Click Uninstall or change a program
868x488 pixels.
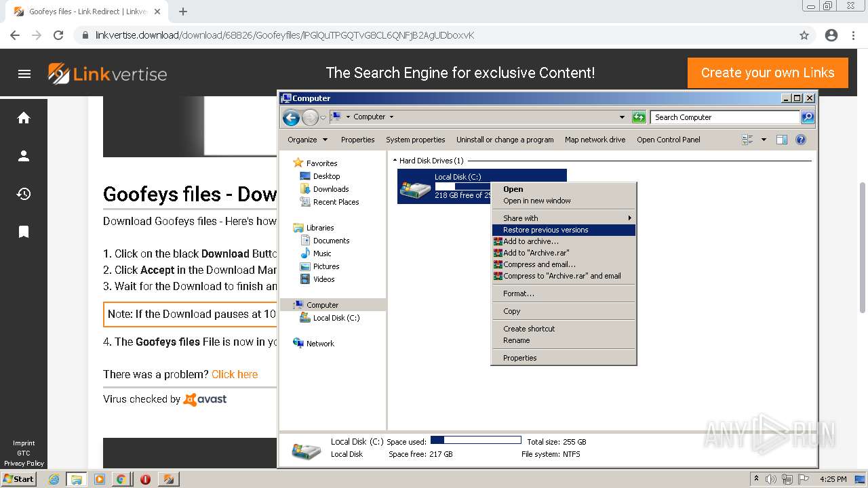(x=505, y=140)
